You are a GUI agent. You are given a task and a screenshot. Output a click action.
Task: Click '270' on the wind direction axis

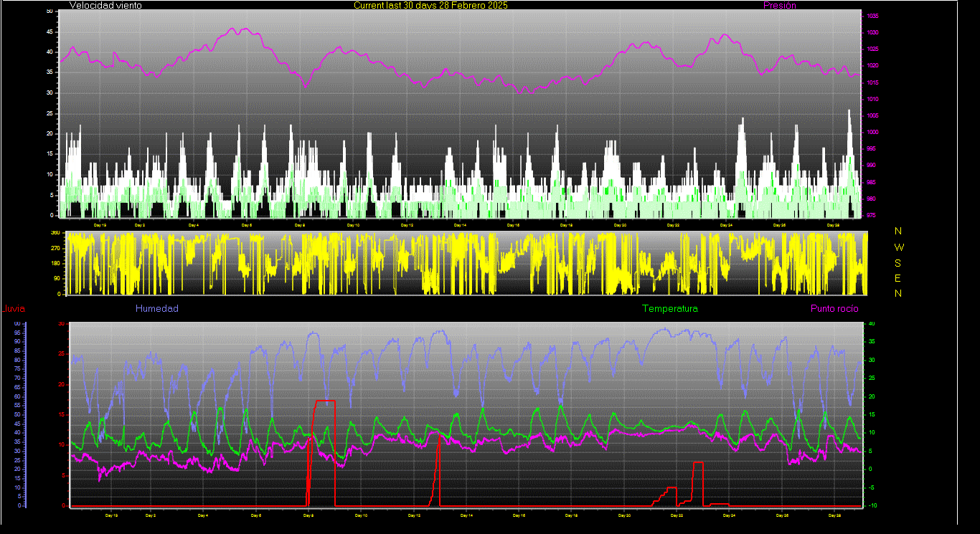click(55, 248)
